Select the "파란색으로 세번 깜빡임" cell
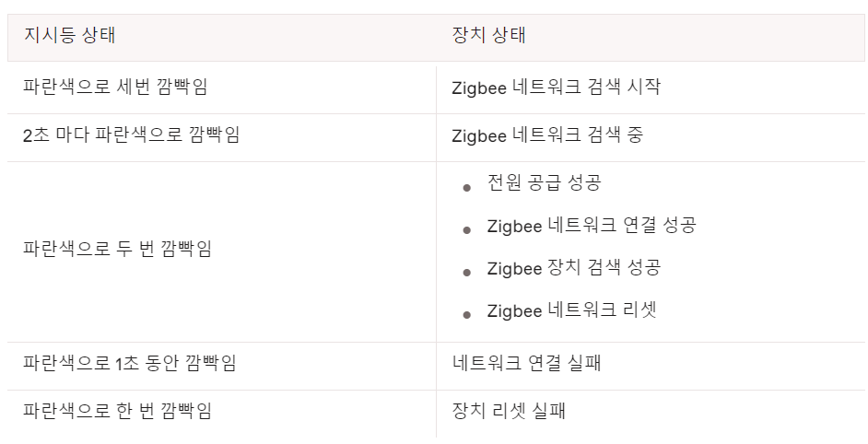This screenshot has width=868, height=444. pyautogui.click(x=115, y=88)
